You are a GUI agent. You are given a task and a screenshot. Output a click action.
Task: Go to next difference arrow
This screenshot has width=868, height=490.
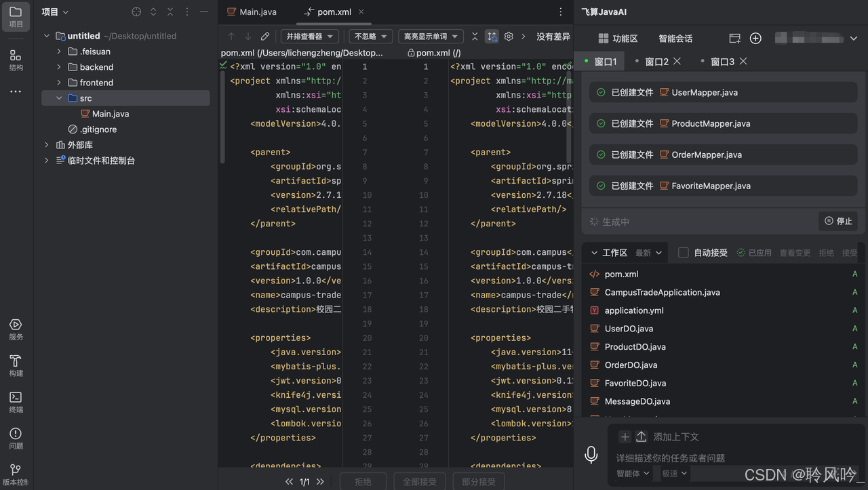point(248,37)
